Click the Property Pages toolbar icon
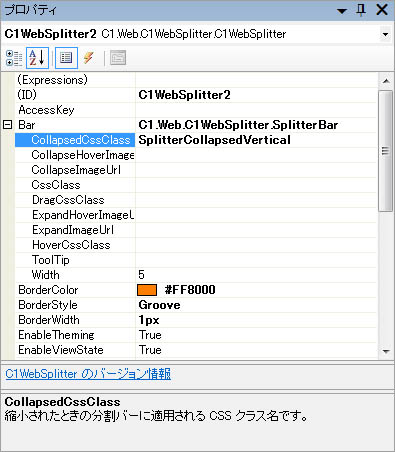Viewport: 395px width, 452px height. 118,58
